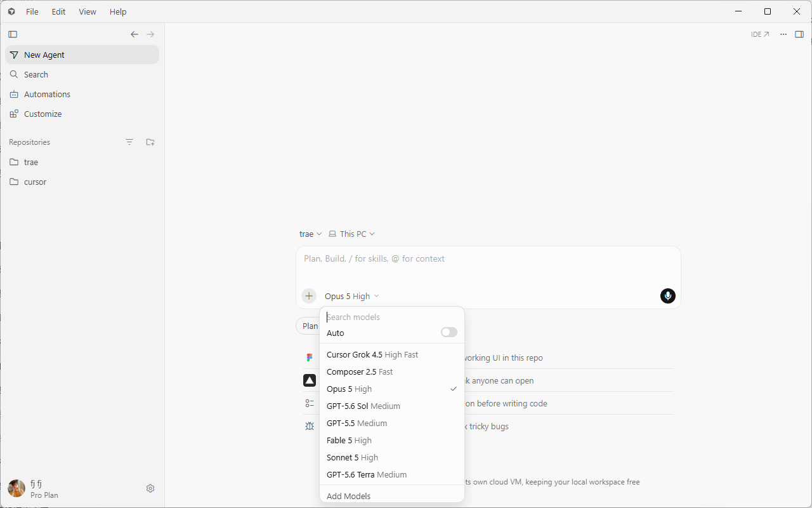Open the Help menu
Image resolution: width=812 pixels, height=508 pixels.
pyautogui.click(x=118, y=11)
